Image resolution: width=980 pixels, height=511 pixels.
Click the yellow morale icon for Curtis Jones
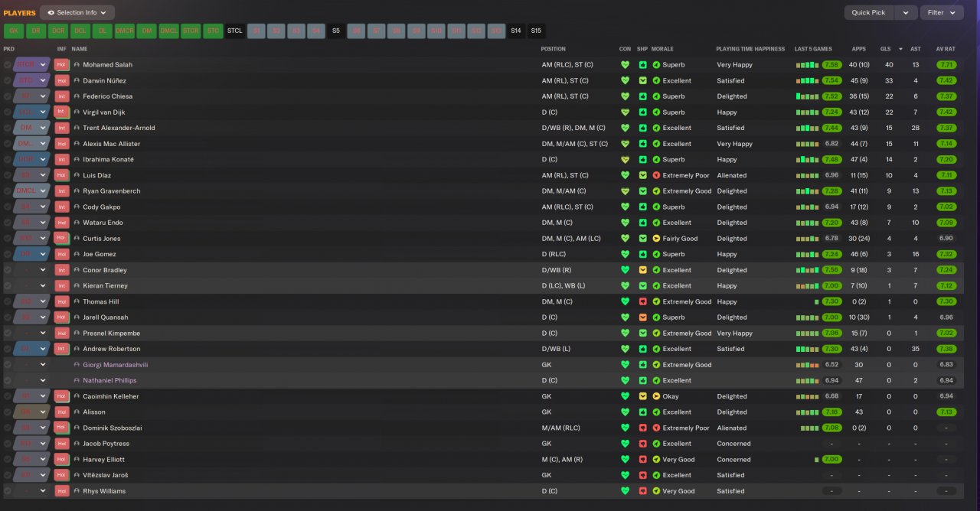click(656, 239)
